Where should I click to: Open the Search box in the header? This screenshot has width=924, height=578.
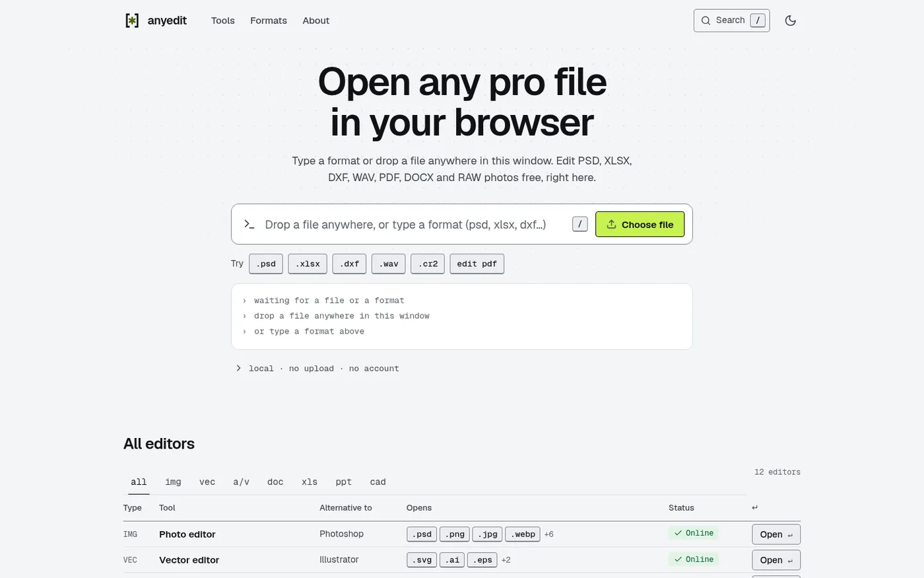click(x=731, y=20)
